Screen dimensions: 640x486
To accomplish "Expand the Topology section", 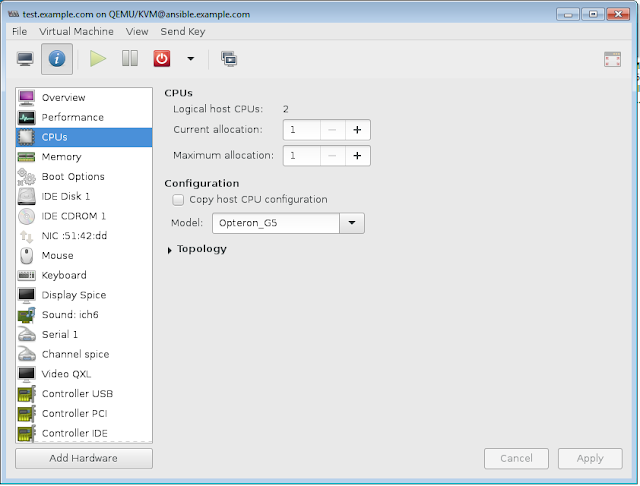I will coord(169,250).
